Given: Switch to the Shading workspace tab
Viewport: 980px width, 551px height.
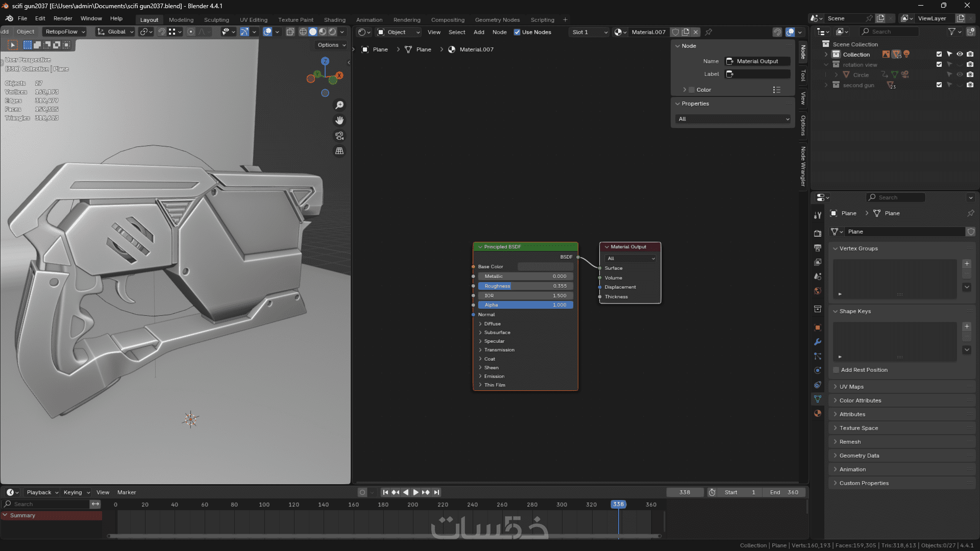Looking at the screenshot, I should pos(334,20).
